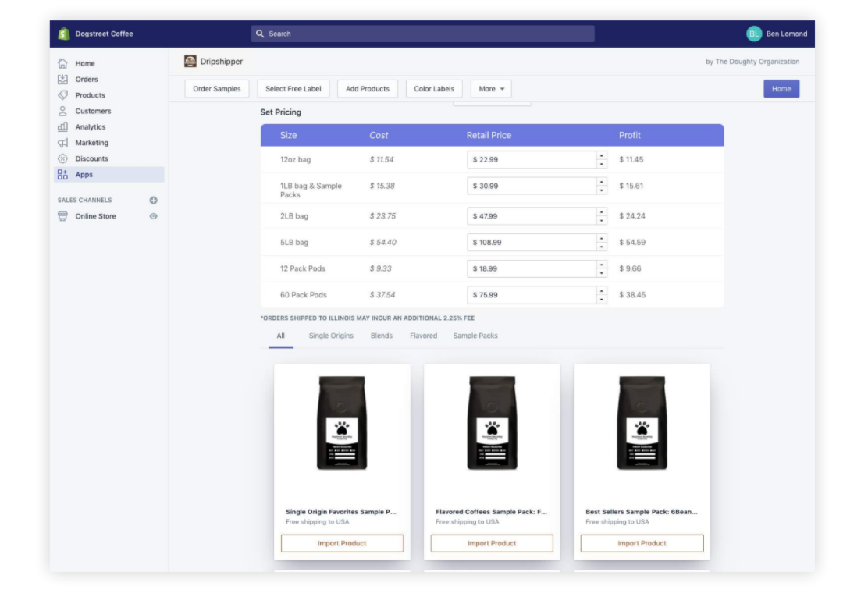868x604 pixels.
Task: Increase 12oz bag retail price stepper
Action: pyautogui.click(x=602, y=155)
